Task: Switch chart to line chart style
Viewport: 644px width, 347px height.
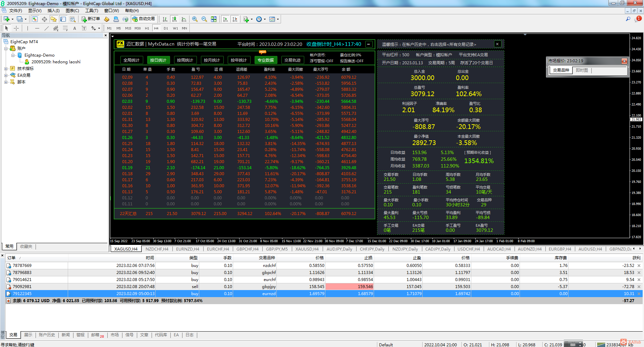Action: click(184, 19)
